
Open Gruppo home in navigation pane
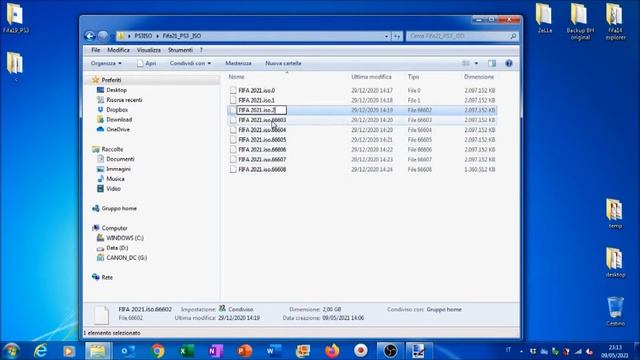click(x=119, y=208)
